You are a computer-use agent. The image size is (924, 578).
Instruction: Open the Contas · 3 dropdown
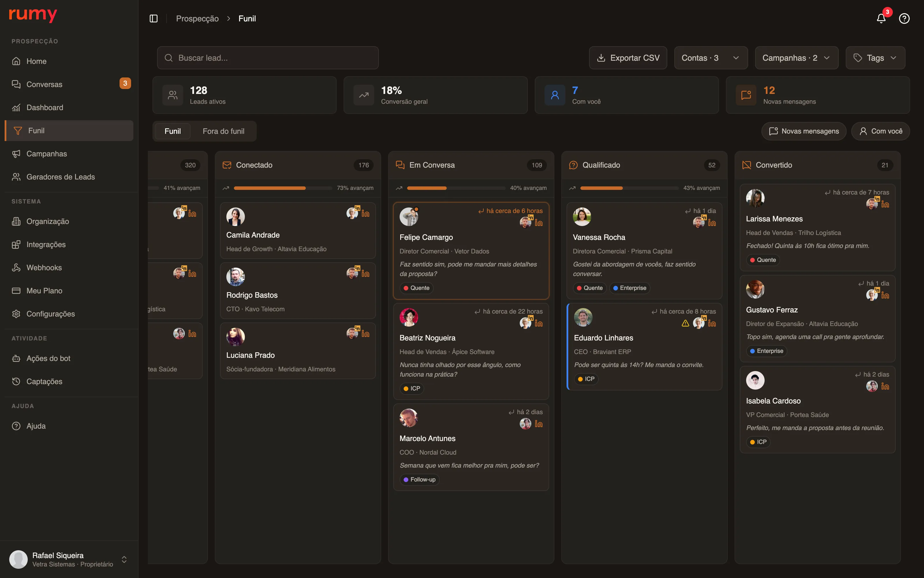point(711,58)
